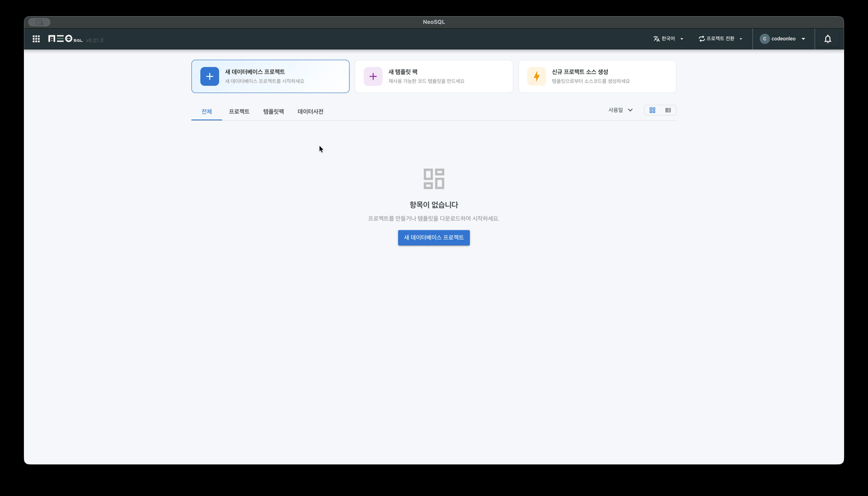Switch to the 템플릿팩 tab
This screenshot has width=868, height=496.
click(x=273, y=112)
